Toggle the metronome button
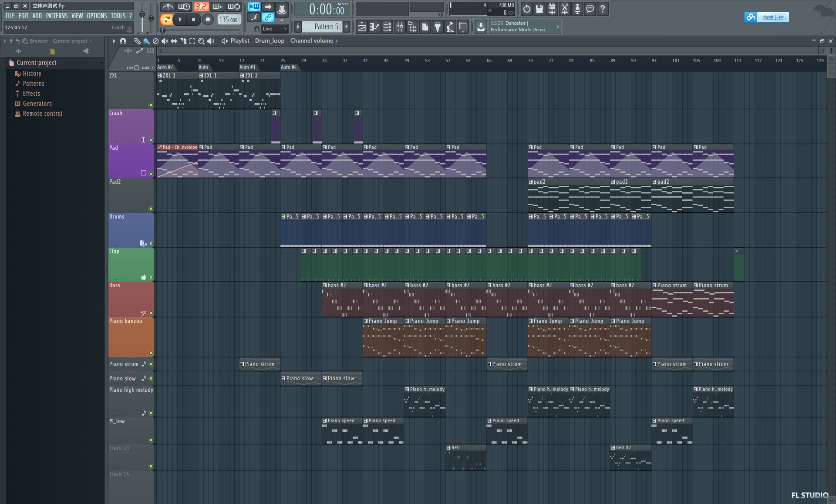The width and height of the screenshot is (836, 504). (x=168, y=7)
